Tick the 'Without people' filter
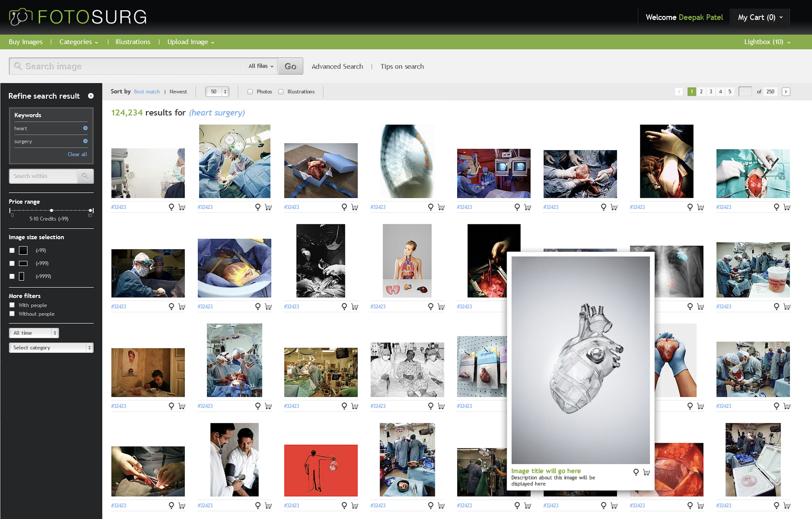The width and height of the screenshot is (812, 519). (x=12, y=314)
